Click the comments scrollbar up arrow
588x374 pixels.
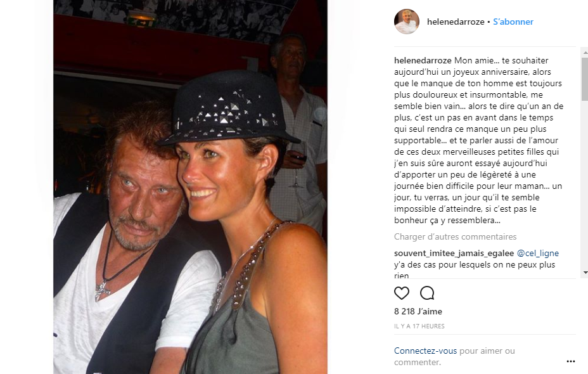[585, 52]
